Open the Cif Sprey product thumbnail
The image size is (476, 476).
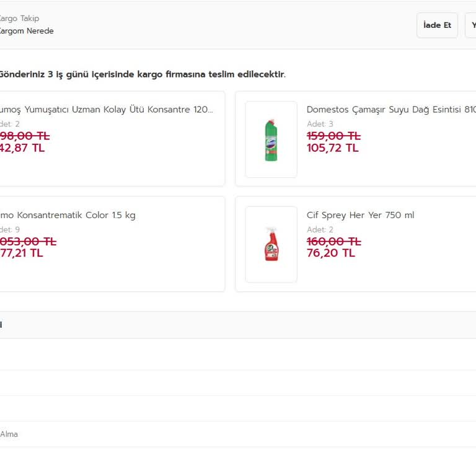tap(271, 244)
